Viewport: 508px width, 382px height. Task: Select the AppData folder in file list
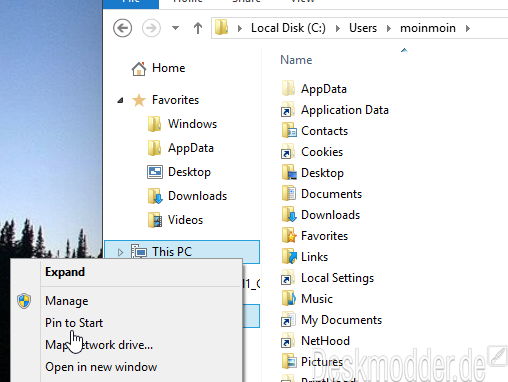324,89
